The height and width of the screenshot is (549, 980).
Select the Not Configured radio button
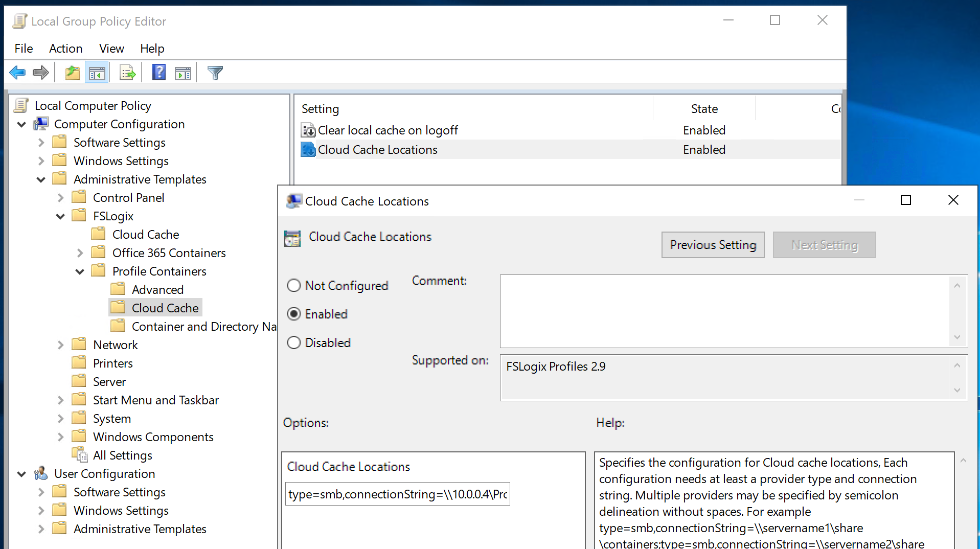pyautogui.click(x=294, y=285)
